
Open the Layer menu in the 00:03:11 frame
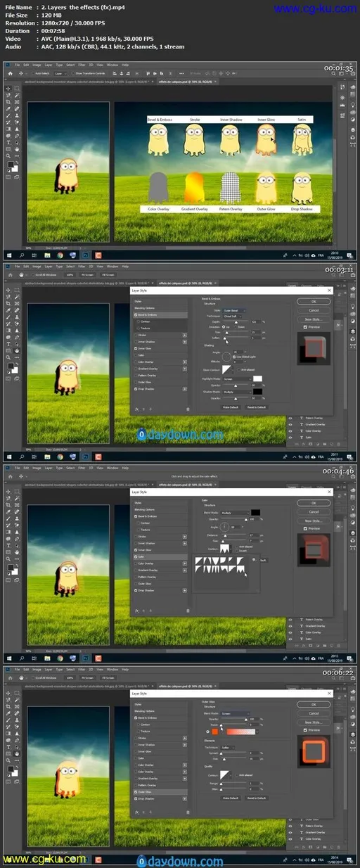click(x=49, y=267)
